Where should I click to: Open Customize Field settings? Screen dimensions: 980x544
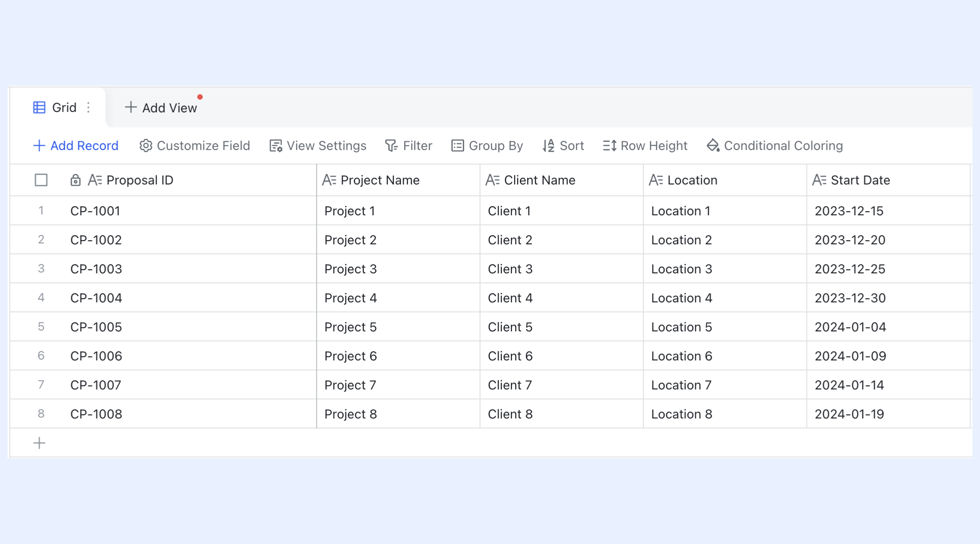195,146
